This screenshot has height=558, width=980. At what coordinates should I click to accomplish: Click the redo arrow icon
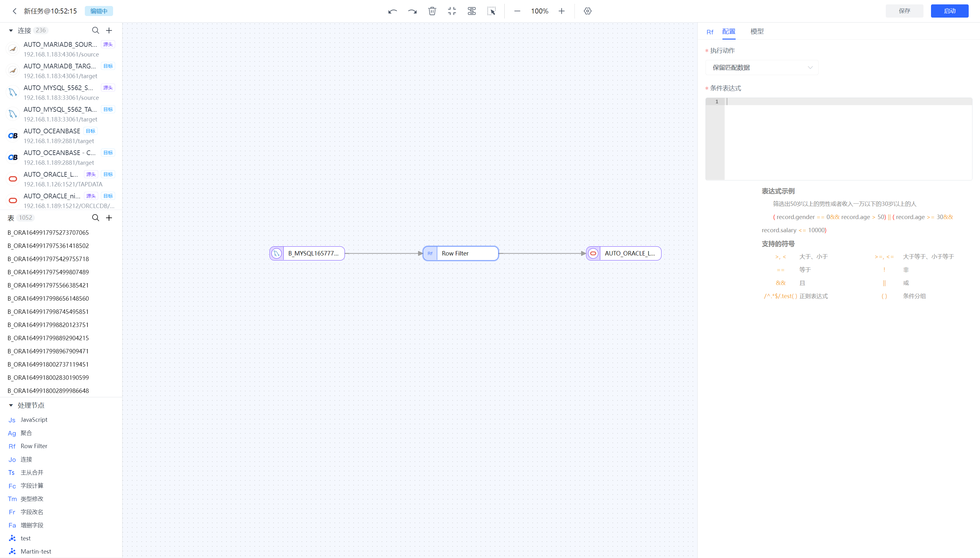tap(412, 11)
